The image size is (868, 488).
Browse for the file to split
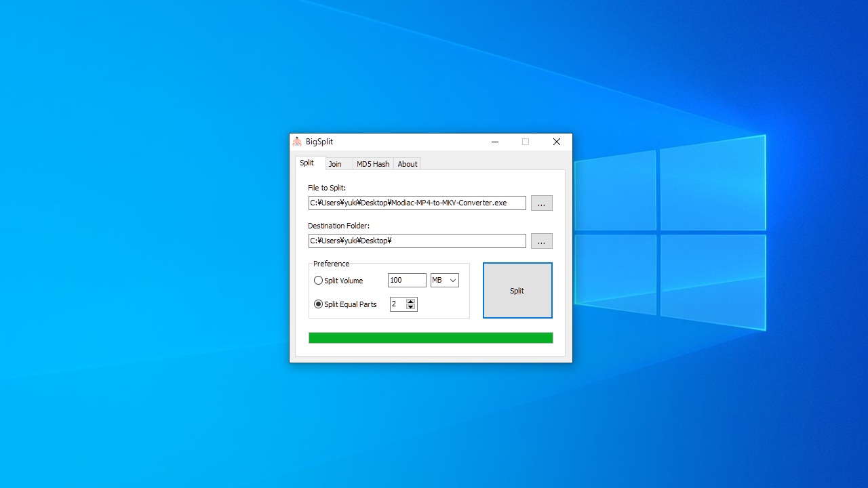point(541,203)
